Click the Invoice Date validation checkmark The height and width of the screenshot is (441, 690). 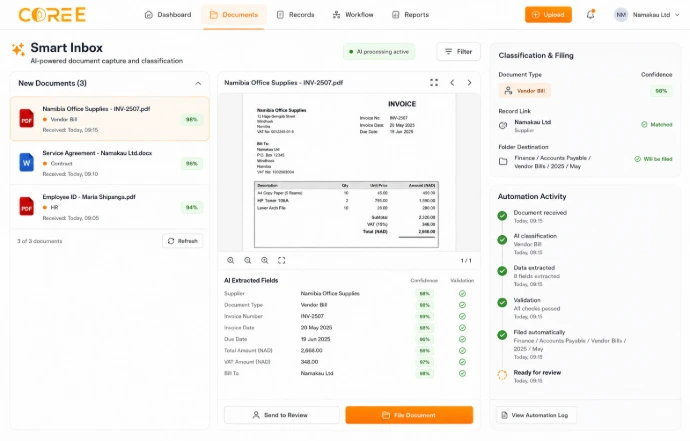(462, 327)
